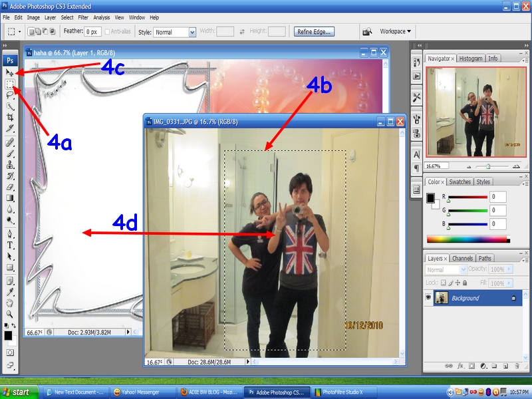
Task: Change screen mode from toolbox
Action: point(10,365)
